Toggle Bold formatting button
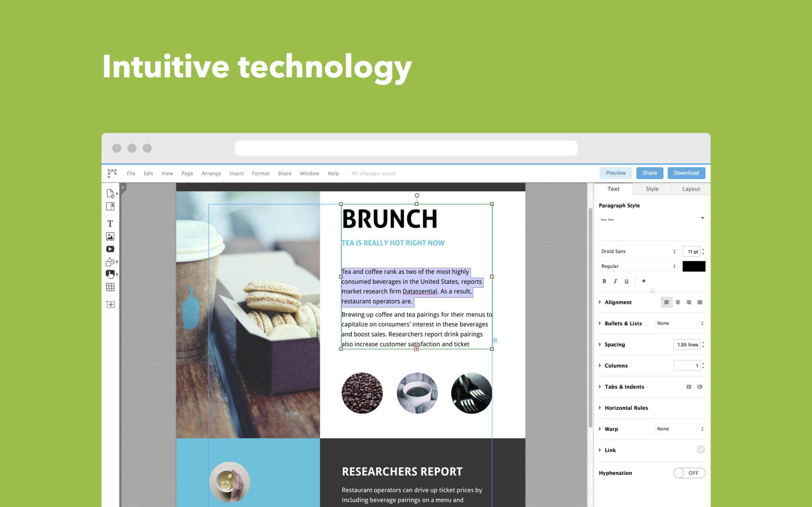This screenshot has height=507, width=812. pyautogui.click(x=604, y=281)
